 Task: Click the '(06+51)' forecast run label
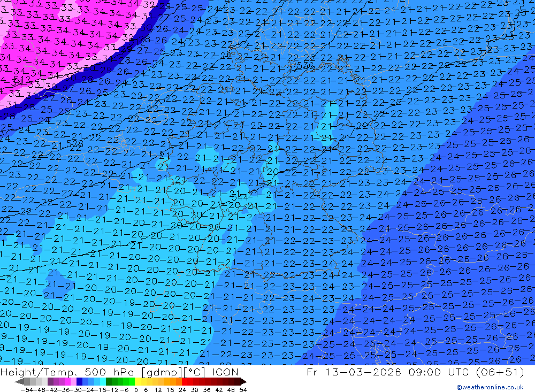pos(500,372)
